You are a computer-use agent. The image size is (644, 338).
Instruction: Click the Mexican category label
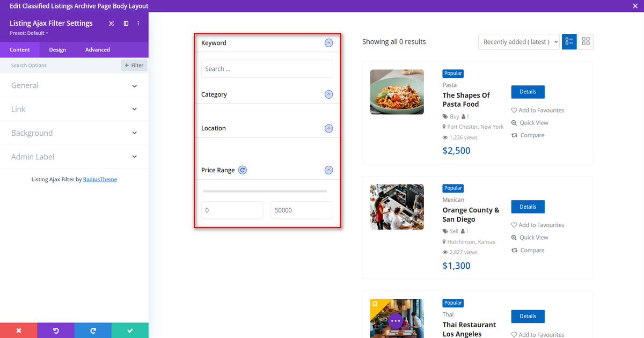(453, 200)
